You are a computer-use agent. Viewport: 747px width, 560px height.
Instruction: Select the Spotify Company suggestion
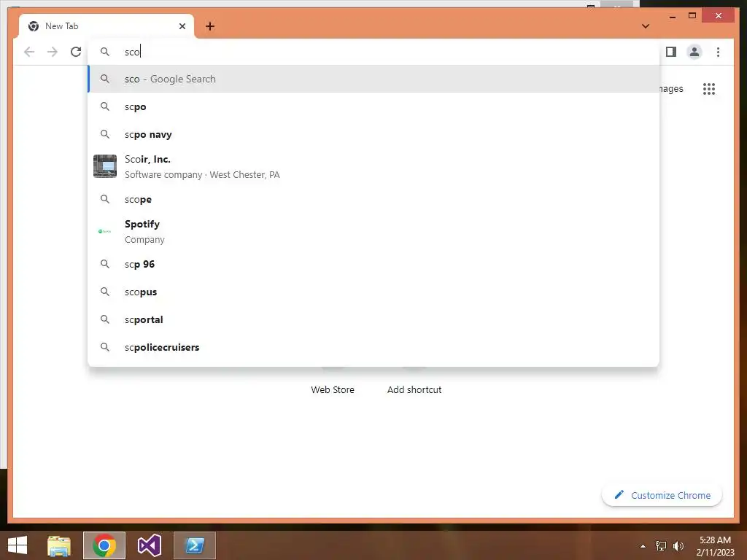374,231
